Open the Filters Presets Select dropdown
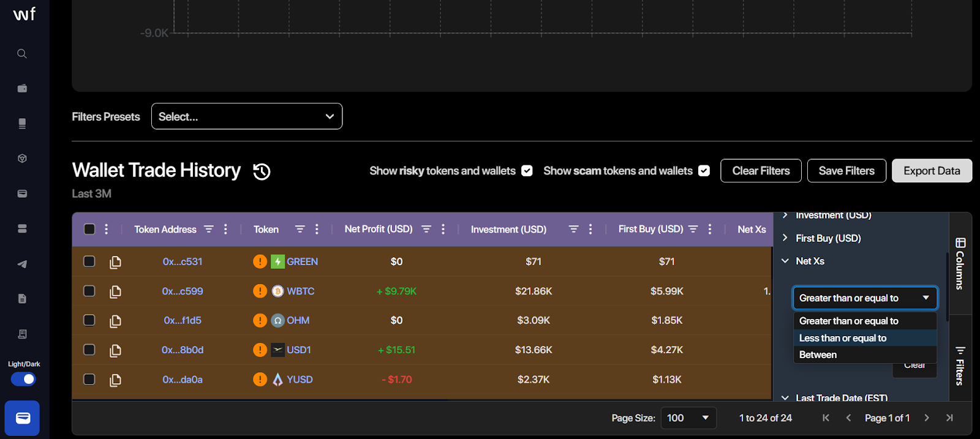This screenshot has height=439, width=980. pos(247,116)
